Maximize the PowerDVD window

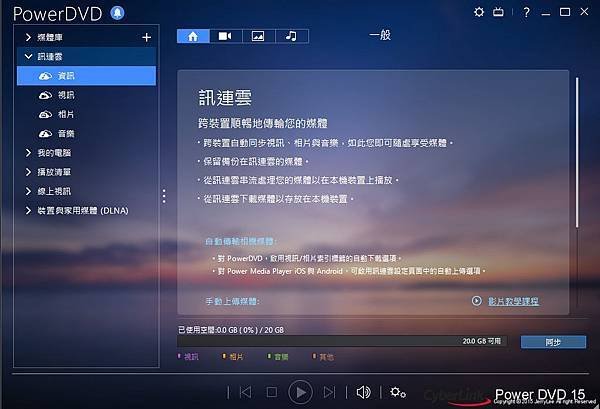(565, 12)
